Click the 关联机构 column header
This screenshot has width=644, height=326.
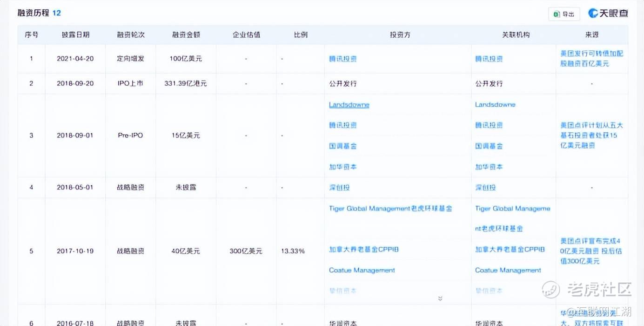pos(516,35)
